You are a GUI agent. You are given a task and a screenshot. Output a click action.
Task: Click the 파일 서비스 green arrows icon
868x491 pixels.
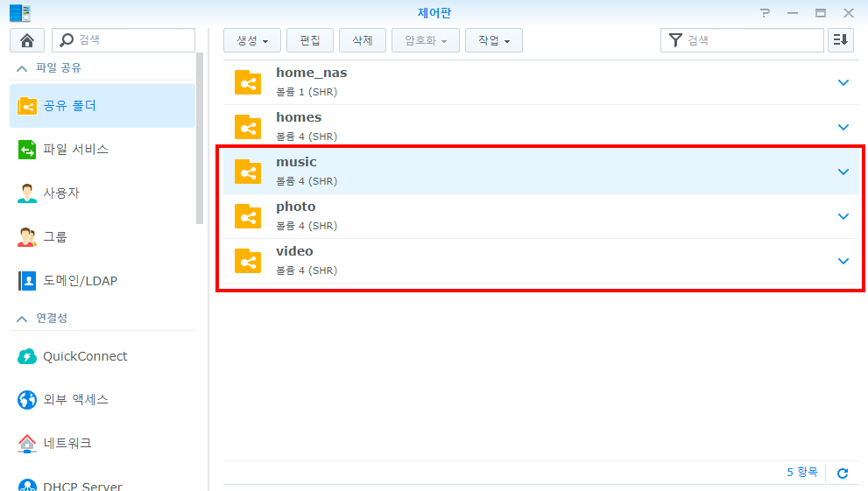[26, 150]
